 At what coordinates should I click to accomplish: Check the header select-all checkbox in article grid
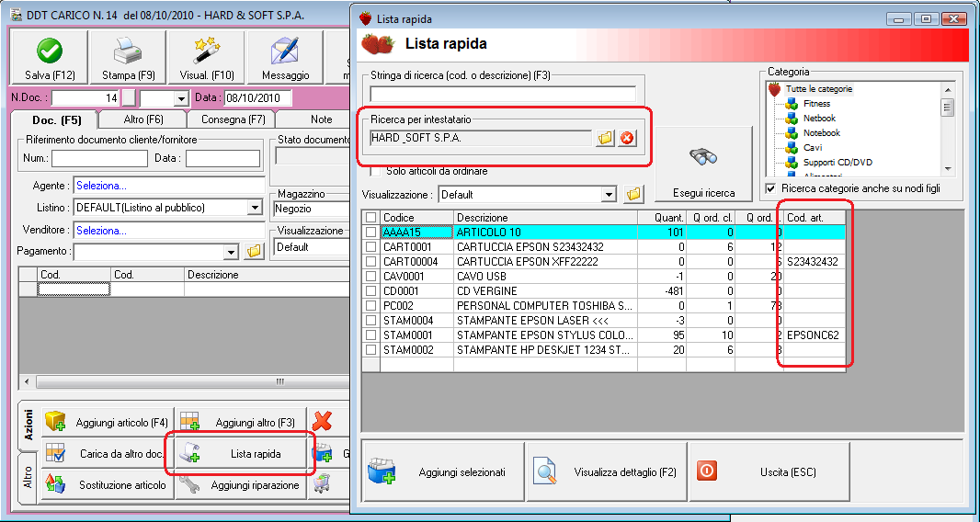[371, 218]
